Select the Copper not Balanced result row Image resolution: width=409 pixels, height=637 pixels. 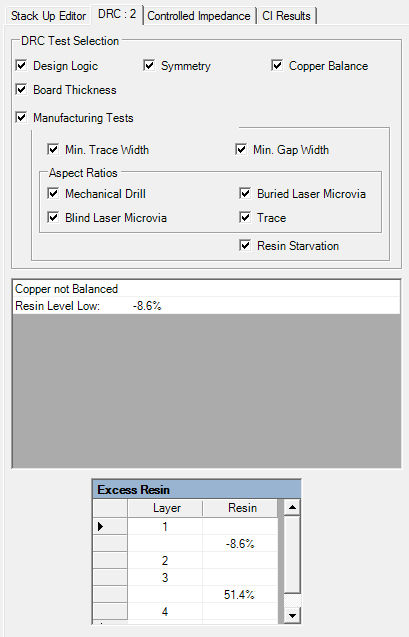[x=207, y=289]
